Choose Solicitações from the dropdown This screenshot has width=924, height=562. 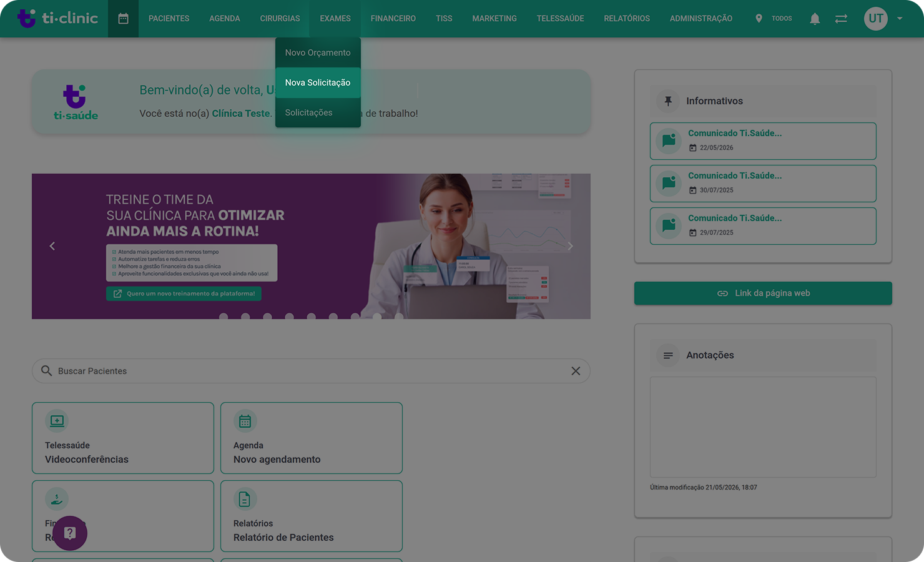point(318,112)
